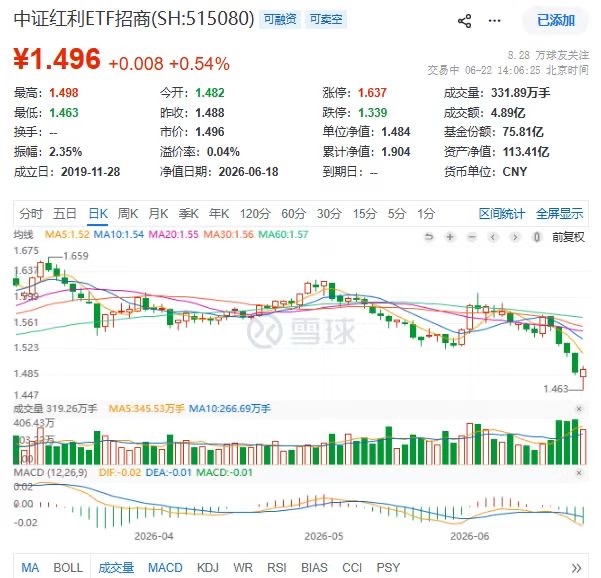This screenshot has height=578, width=601.
Task: Toggle the MACD indicator at the bottom bar
Action: 165,567
